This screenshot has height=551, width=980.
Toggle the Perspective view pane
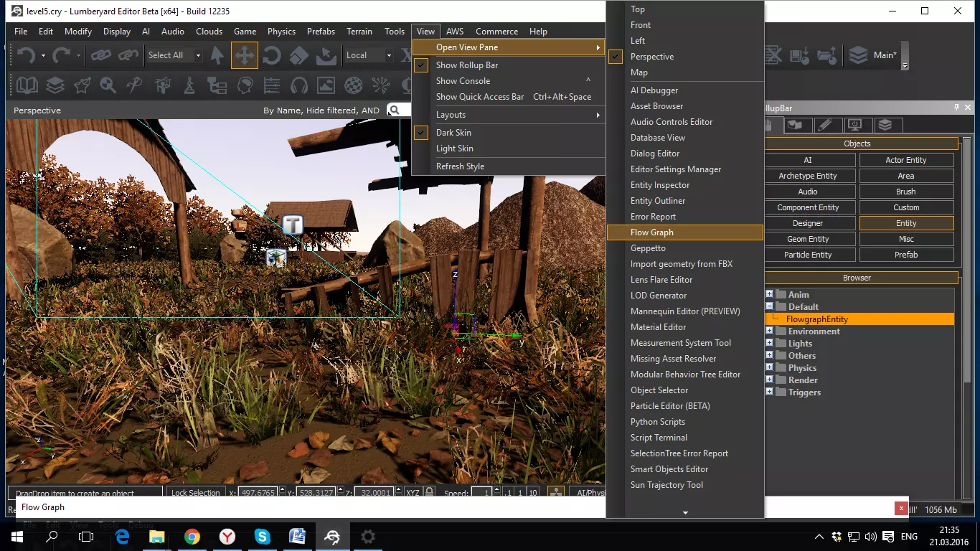[651, 57]
